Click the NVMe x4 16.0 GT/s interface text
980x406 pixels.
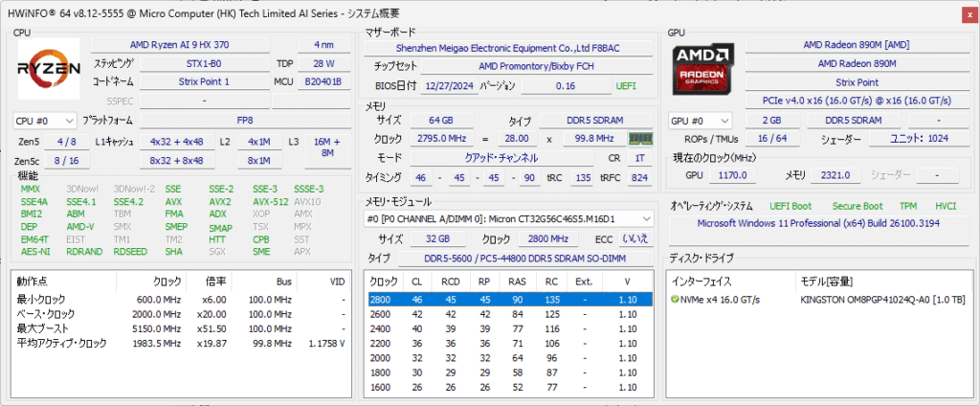point(721,300)
